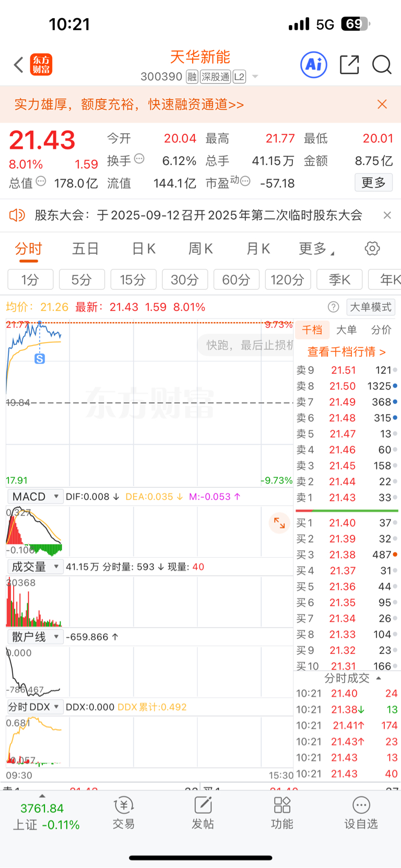Tap the 买10 row at 21.31
The width and height of the screenshot is (401, 868).
tap(347, 666)
